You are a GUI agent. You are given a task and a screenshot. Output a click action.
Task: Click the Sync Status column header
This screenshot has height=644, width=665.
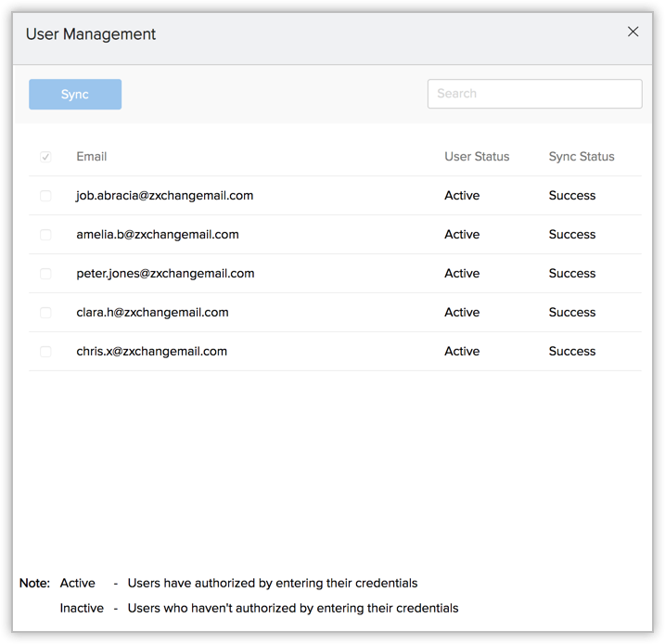click(x=582, y=157)
